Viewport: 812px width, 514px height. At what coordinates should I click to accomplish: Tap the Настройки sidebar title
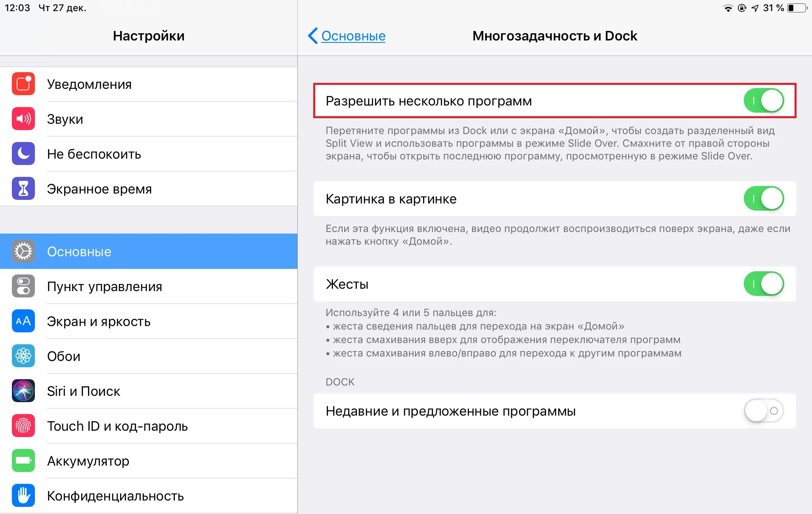coord(149,36)
